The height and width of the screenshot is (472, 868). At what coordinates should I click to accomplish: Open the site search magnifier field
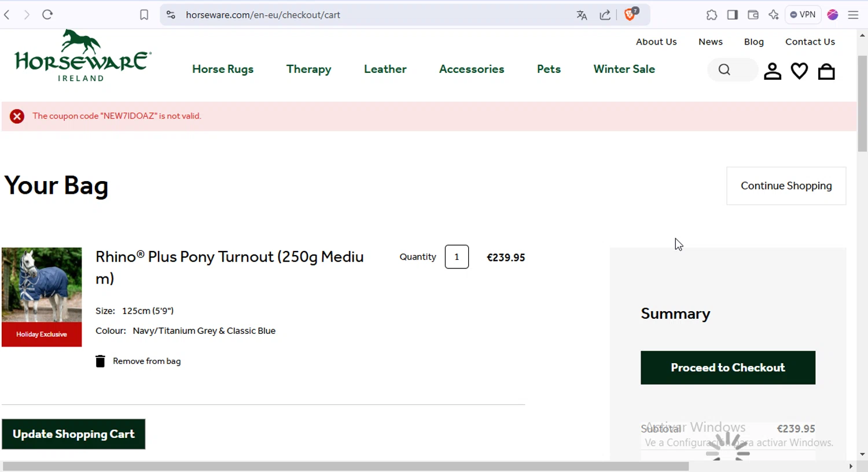pos(732,70)
